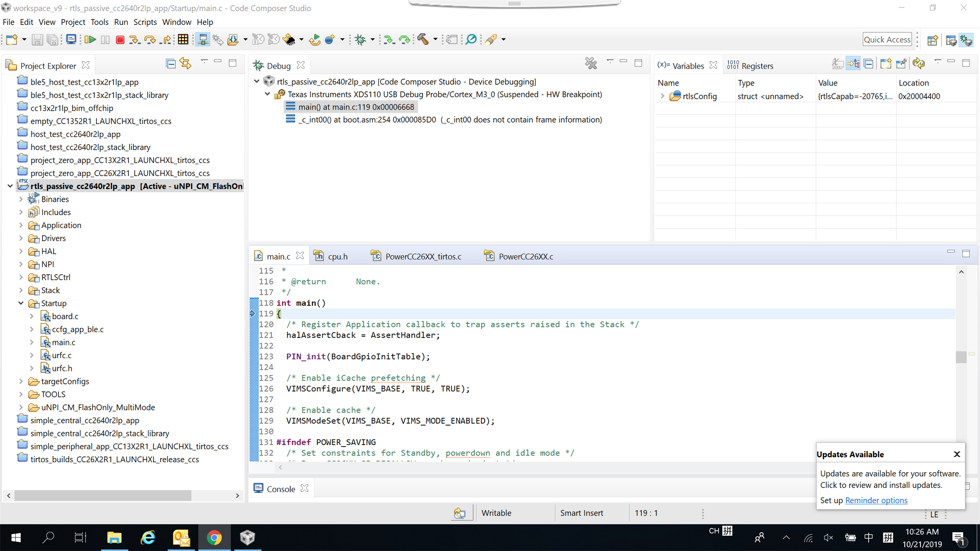This screenshot has height=551, width=980.
Task: Click the Quick Access field
Action: point(887,39)
